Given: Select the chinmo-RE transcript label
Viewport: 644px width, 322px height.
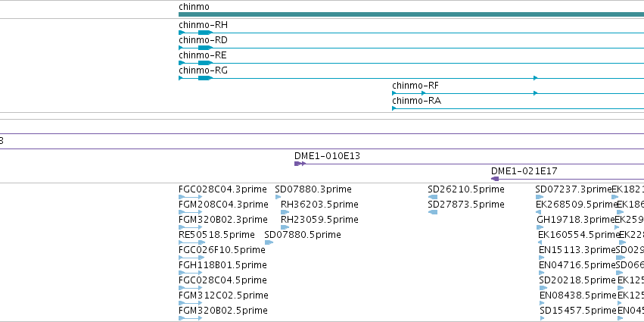Looking at the screenshot, I should 203,55.
